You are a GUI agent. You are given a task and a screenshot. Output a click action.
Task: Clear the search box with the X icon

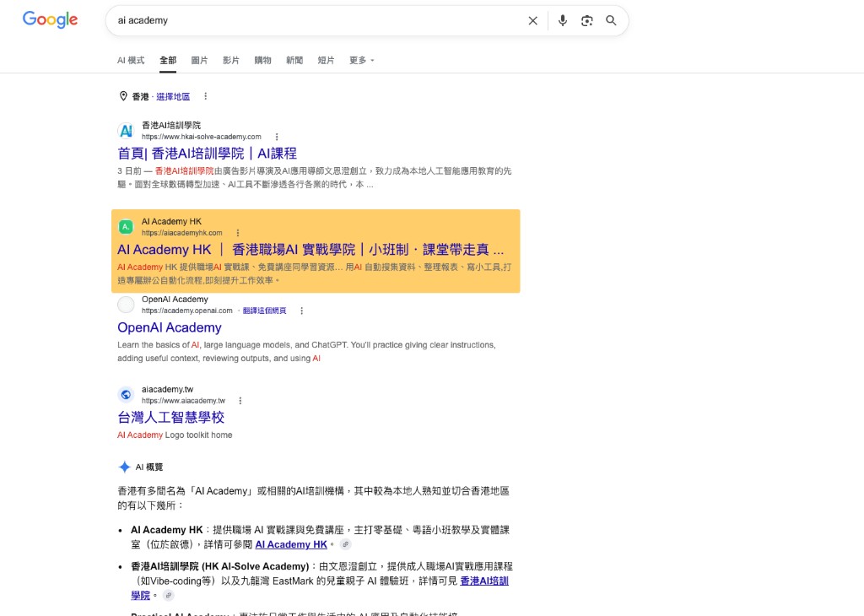[533, 20]
